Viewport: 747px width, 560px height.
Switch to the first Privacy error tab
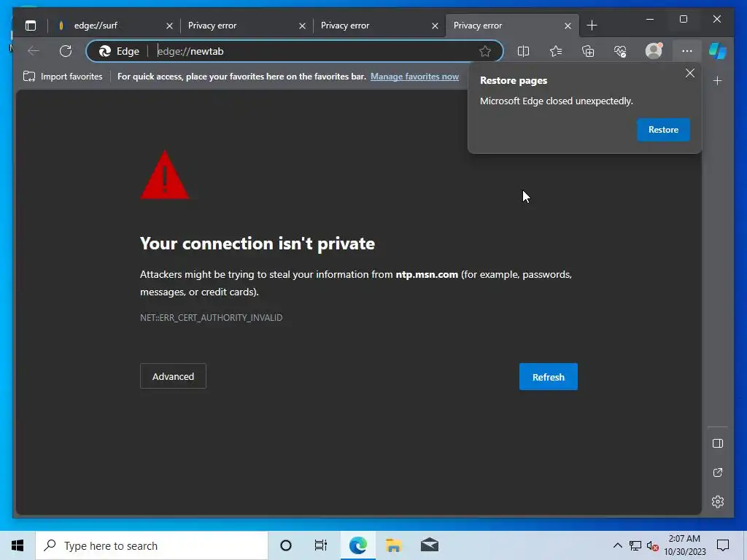[247, 26]
